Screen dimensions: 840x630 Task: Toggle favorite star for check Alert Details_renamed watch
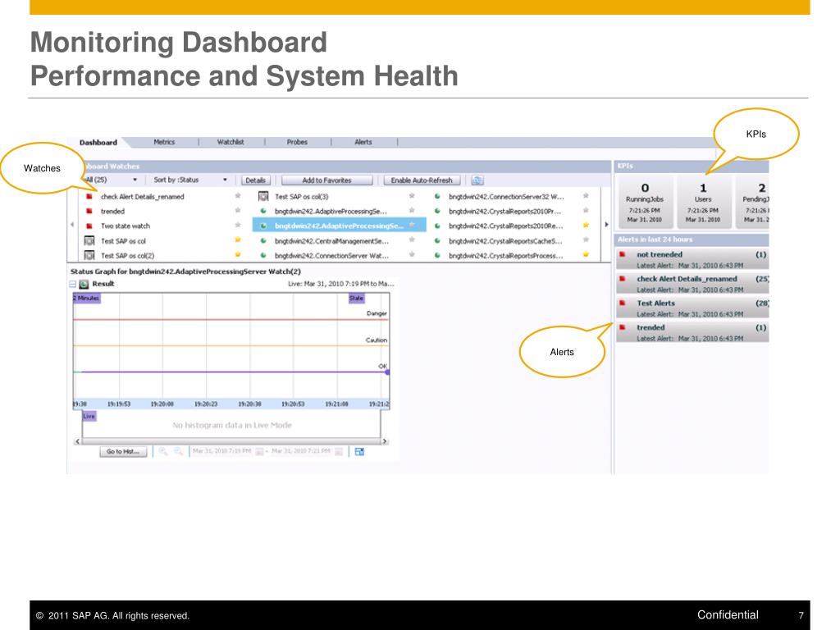tap(238, 196)
